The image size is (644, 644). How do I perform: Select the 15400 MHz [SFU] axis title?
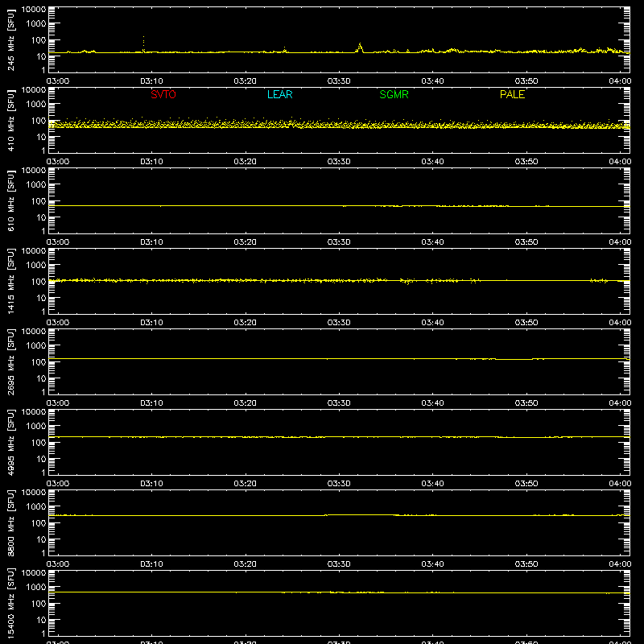pos(11,603)
